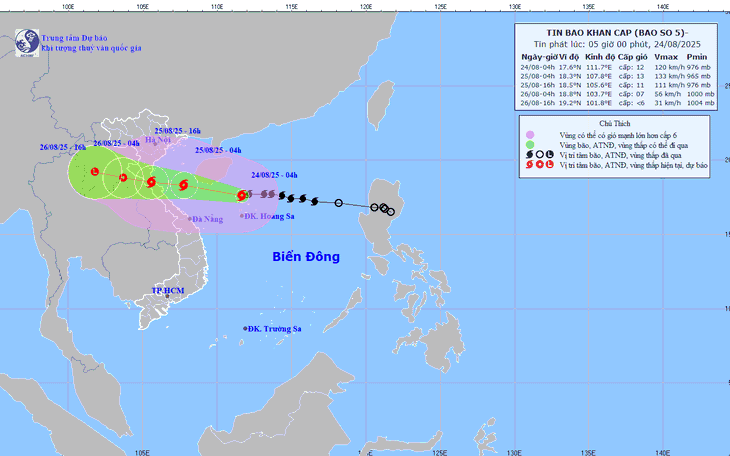Click 'Vùng bão, ATNĐ, vùng thấp có thể đi qua'
Viewport: 730px width, 456px height.
pyautogui.click(x=623, y=145)
